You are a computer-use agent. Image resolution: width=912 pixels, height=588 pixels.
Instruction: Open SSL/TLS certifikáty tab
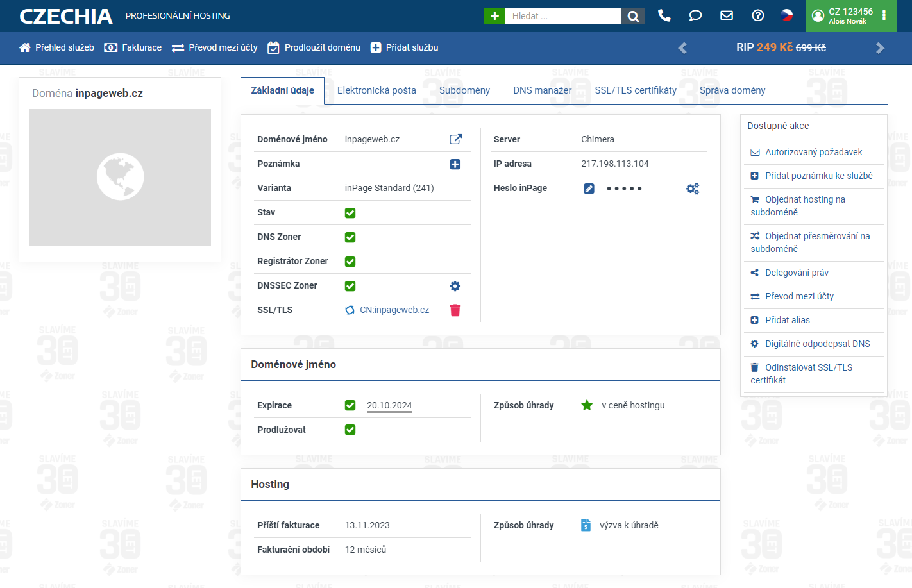click(636, 90)
